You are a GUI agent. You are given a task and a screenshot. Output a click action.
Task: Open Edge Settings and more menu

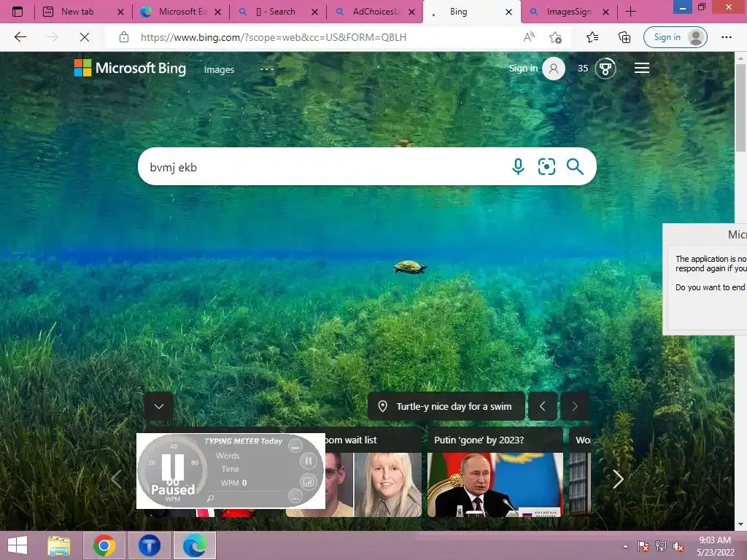(726, 37)
